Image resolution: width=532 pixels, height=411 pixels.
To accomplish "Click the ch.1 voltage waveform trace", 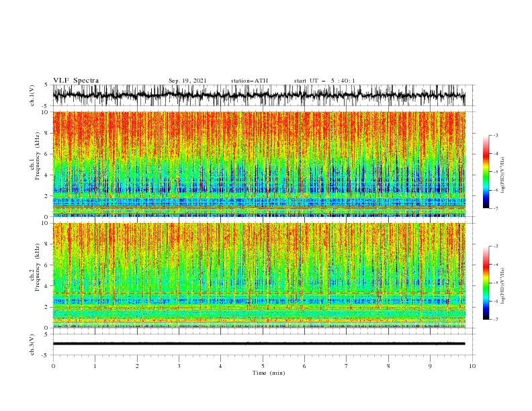I will coord(259,95).
